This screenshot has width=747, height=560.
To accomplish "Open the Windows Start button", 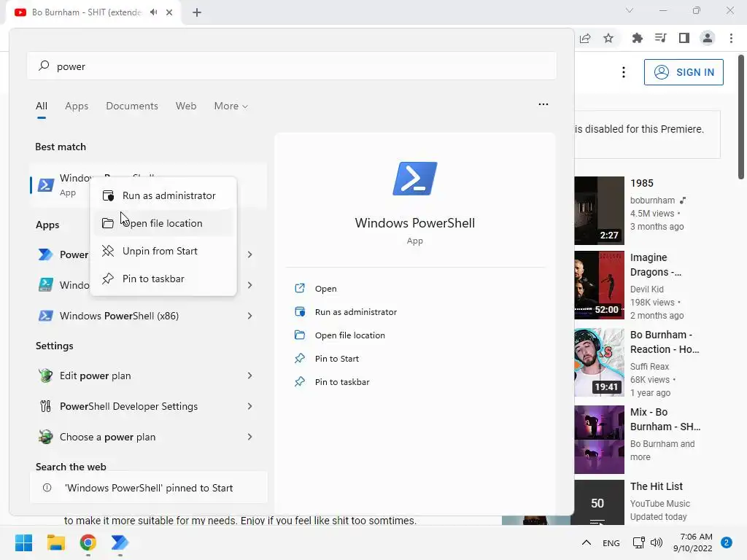I will [x=23, y=542].
